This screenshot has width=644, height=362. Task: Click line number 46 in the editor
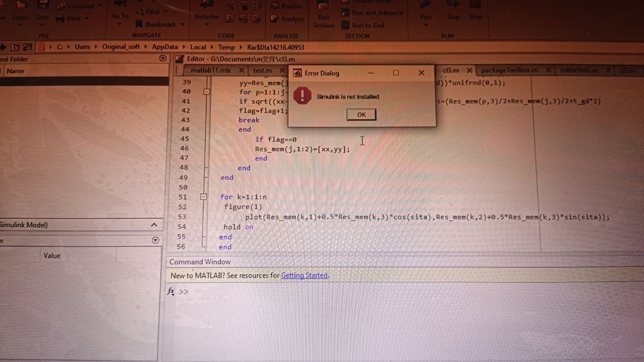click(184, 149)
